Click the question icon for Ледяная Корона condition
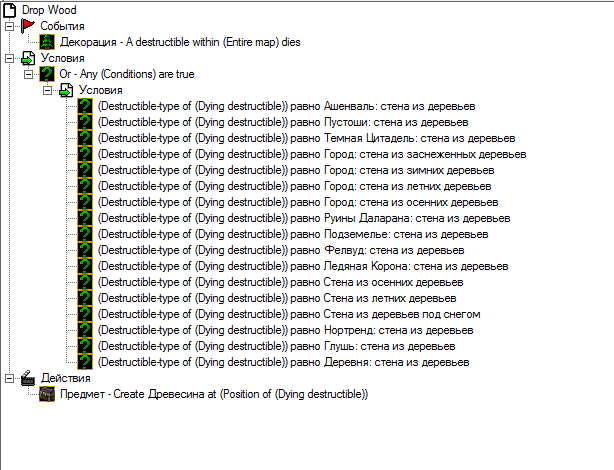 coord(85,266)
